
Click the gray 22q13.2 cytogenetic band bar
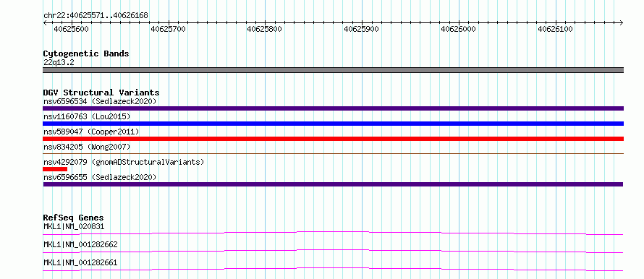pyautogui.click(x=333, y=70)
